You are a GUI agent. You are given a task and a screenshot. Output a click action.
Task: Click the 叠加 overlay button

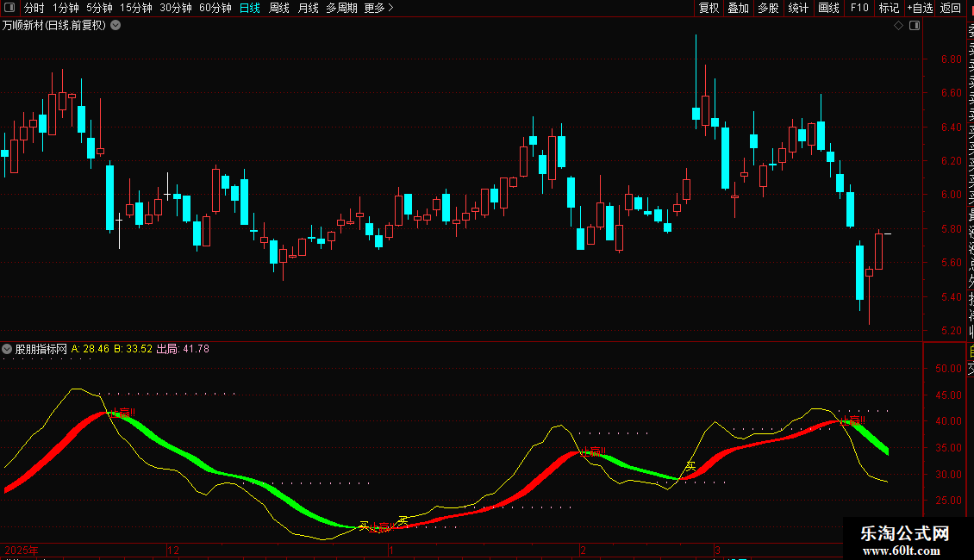pos(739,8)
